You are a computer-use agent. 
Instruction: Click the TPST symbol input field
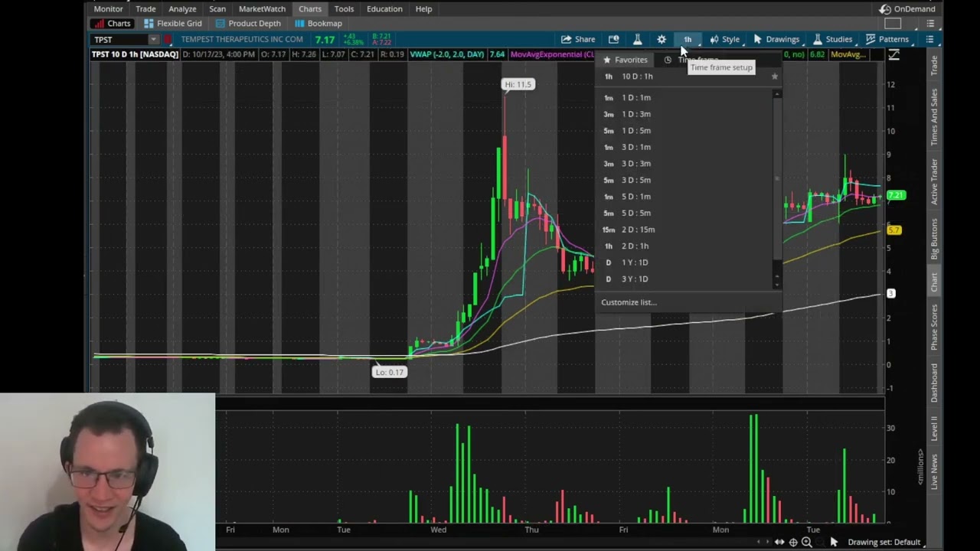[x=119, y=39]
